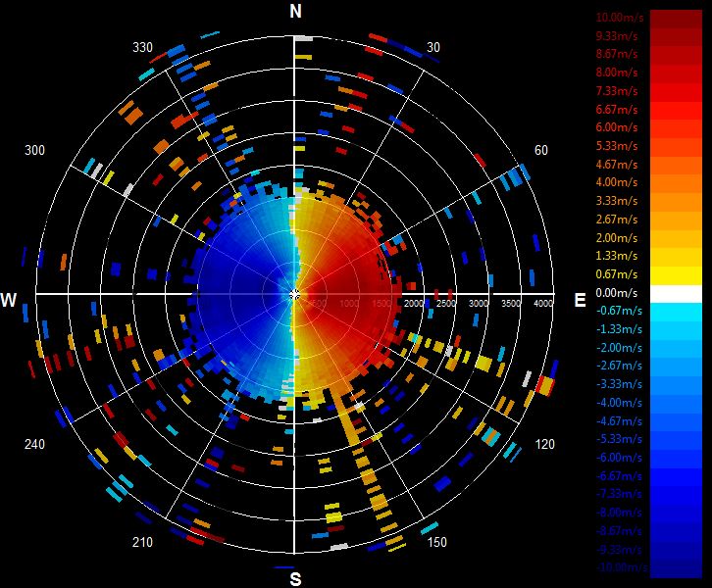Select the 330 degree azimuth label

[x=142, y=47]
